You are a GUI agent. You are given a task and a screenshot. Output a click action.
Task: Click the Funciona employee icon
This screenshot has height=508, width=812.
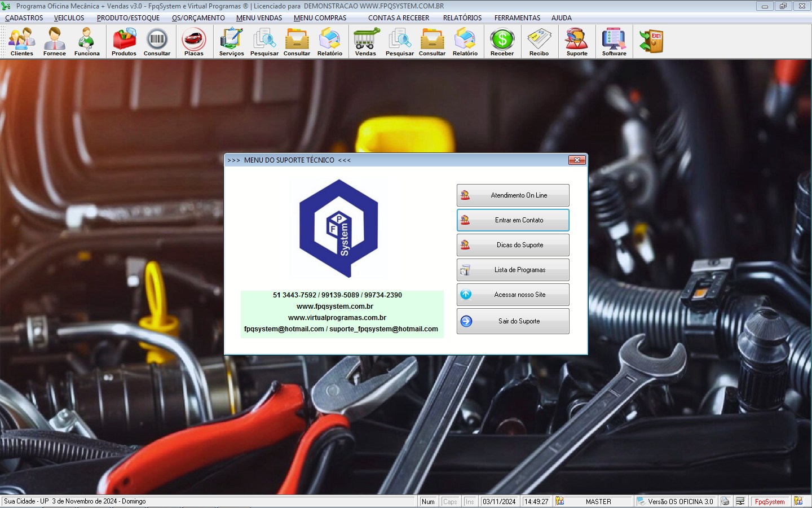coord(87,42)
